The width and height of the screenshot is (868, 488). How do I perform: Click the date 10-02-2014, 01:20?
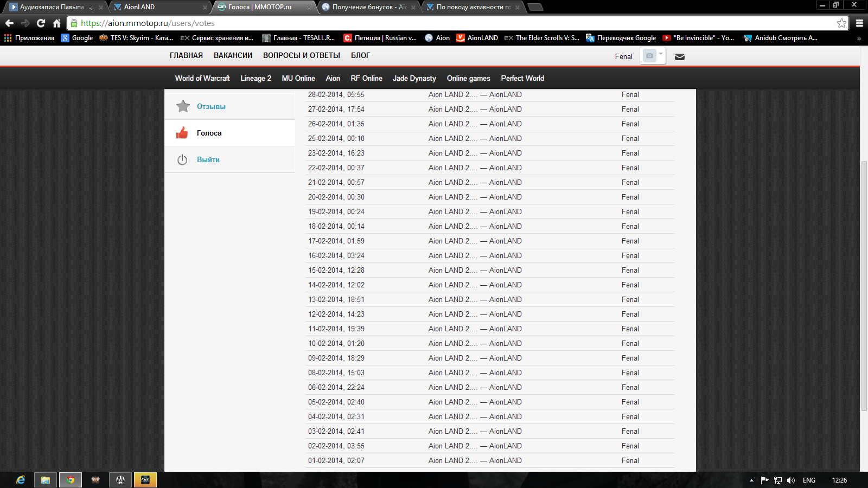336,343
